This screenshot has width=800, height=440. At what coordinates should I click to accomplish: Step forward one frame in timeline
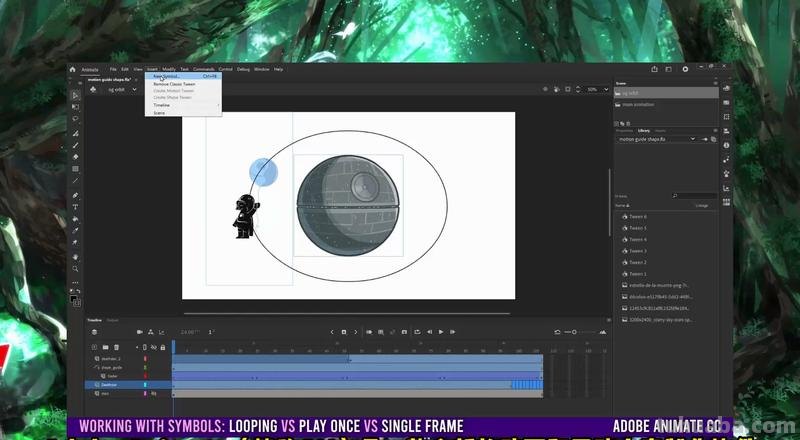click(453, 332)
